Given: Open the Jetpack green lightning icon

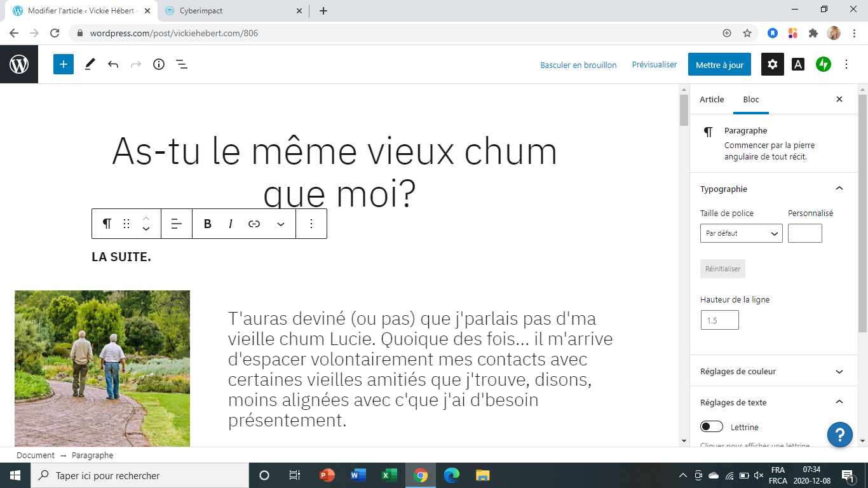Looking at the screenshot, I should click(824, 64).
